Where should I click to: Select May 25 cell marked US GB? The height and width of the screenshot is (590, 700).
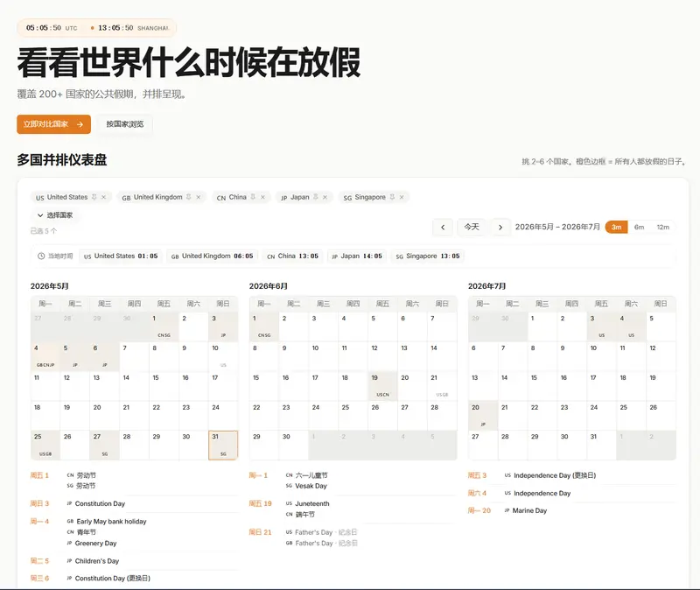(45, 445)
